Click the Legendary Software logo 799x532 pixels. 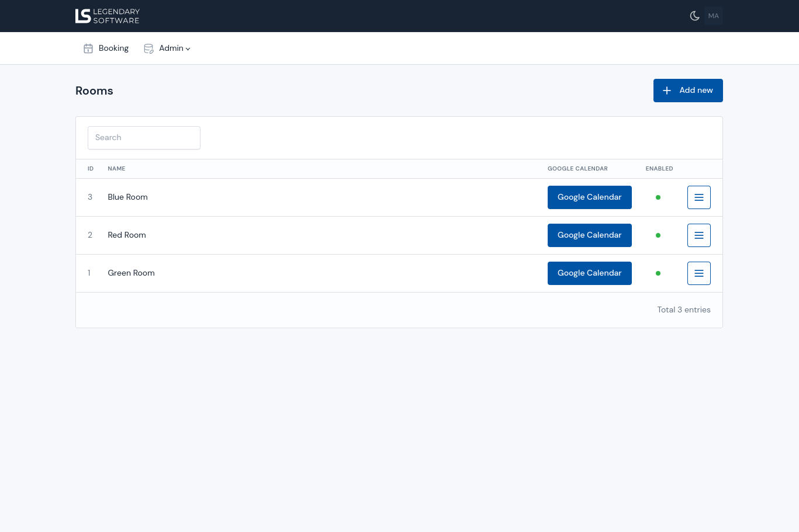(108, 16)
